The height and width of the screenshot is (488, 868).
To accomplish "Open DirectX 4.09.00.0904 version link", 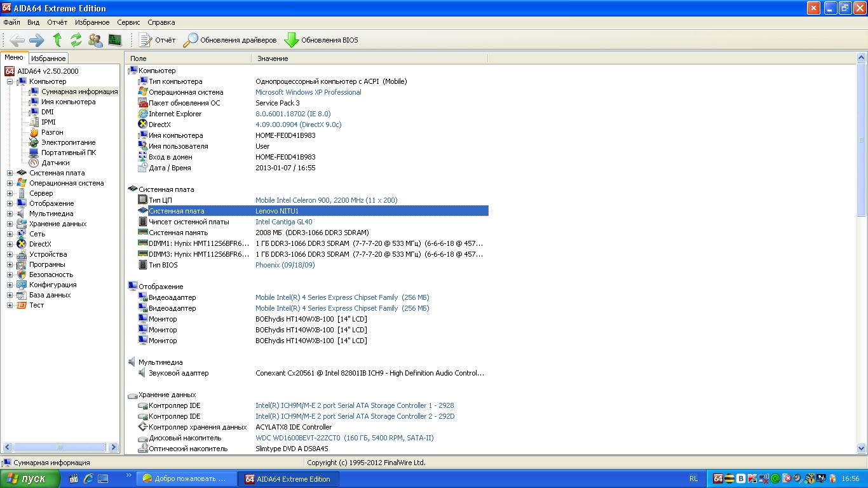I will 298,125.
